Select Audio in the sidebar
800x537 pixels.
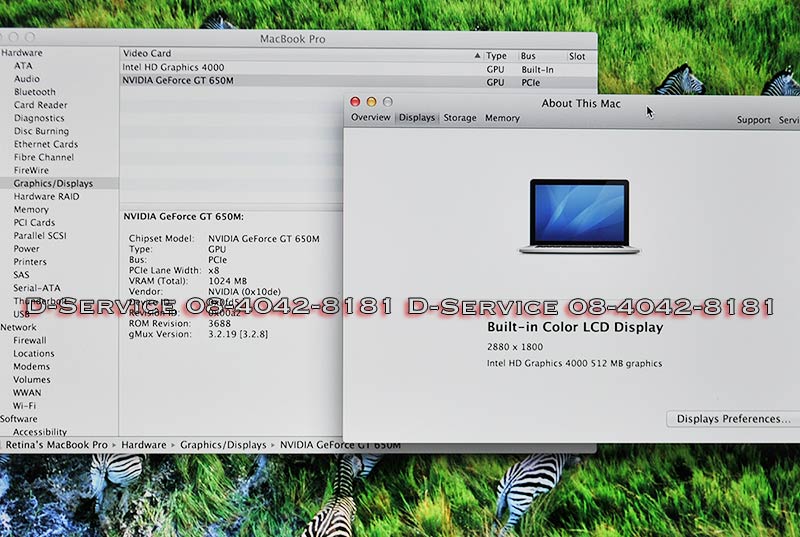tap(27, 79)
